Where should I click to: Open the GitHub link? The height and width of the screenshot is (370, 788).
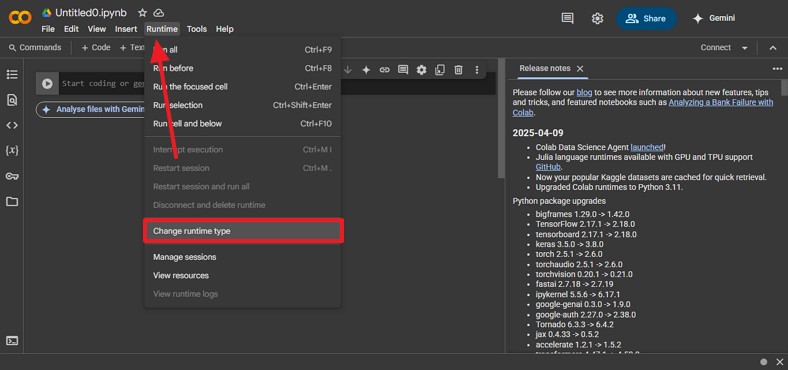(548, 167)
